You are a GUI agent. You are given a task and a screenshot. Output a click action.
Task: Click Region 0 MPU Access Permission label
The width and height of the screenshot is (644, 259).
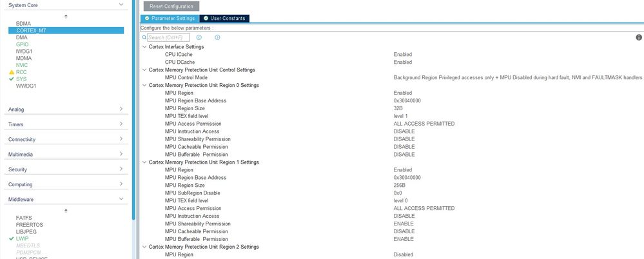193,124
